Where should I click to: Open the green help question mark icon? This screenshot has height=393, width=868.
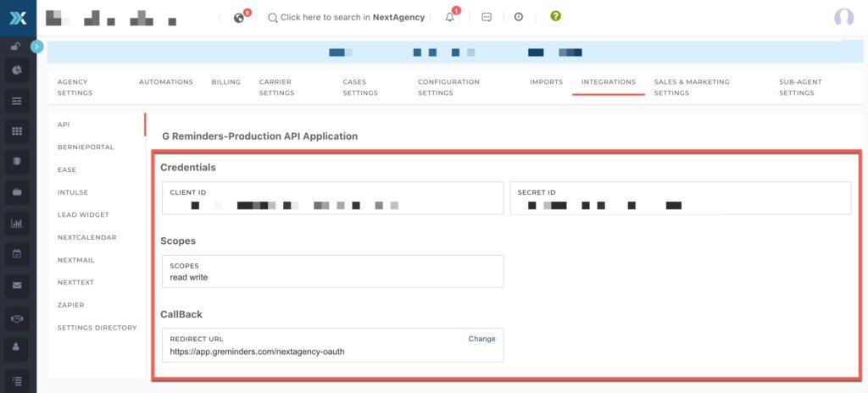point(555,16)
